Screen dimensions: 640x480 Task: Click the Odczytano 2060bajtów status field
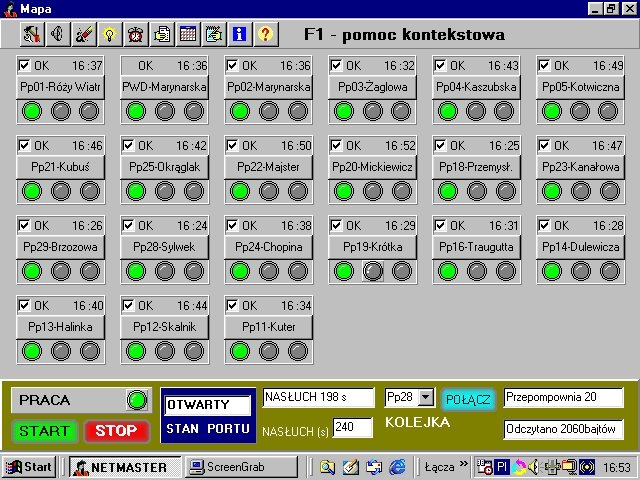click(x=564, y=429)
